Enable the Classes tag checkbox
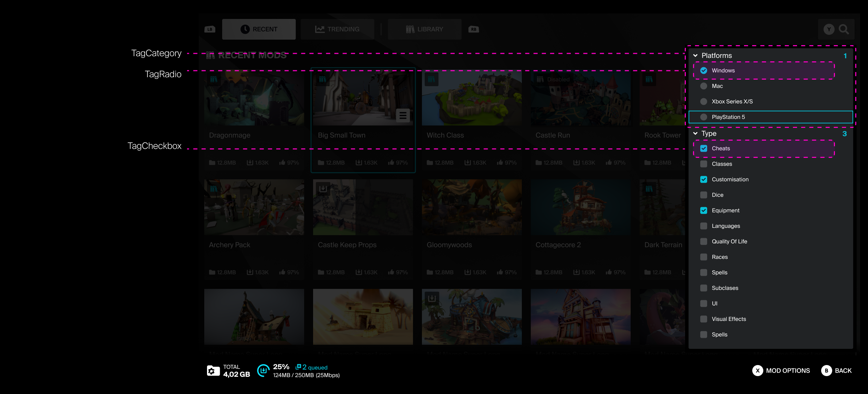868x394 pixels. tap(704, 164)
